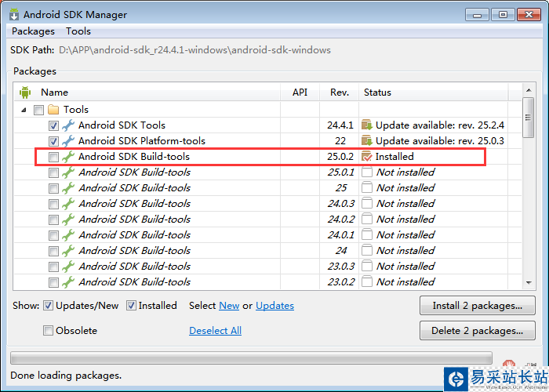
Task: Click 'Done loading packages.' status text
Action: [x=66, y=376]
